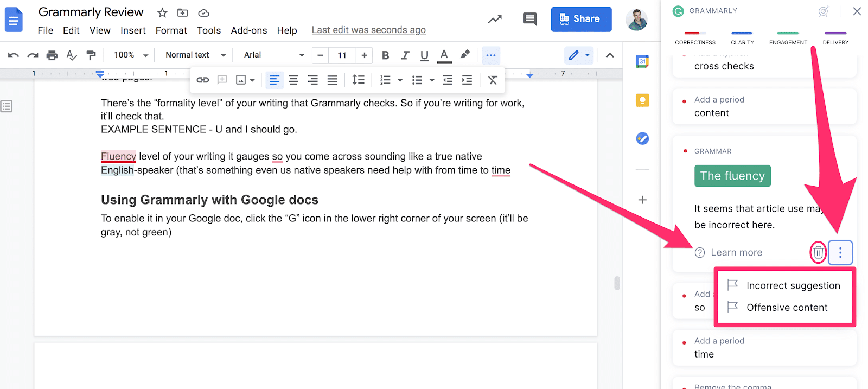Click the Learn more link

tap(729, 252)
